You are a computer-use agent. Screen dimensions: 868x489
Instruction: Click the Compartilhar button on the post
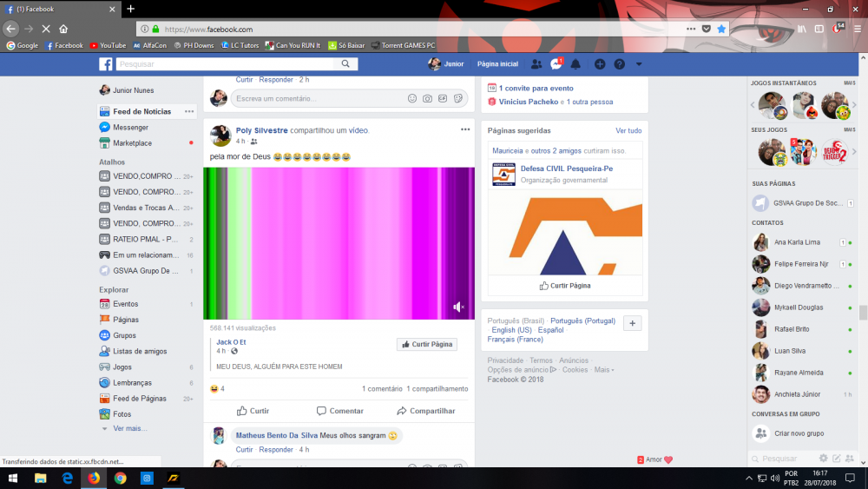coord(425,411)
